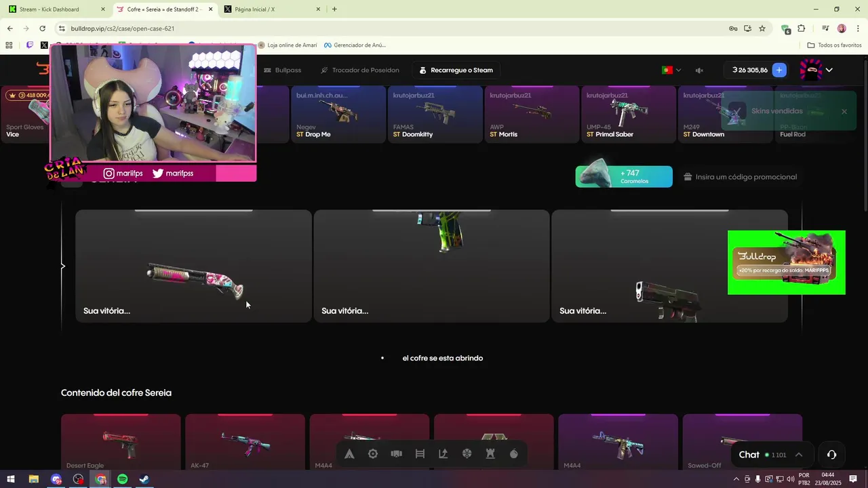Image resolution: width=868 pixels, height=488 pixels.
Task: Open the Chrome profile avatar
Action: 842,28
